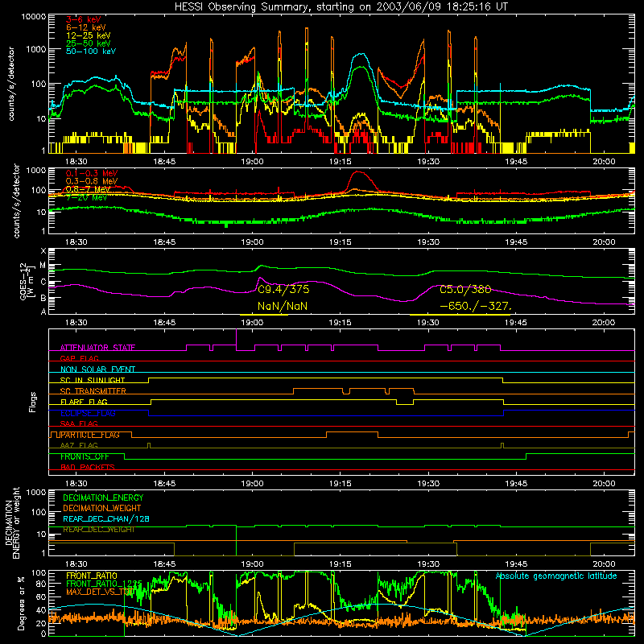Screen dimensions: 644x644
Task: Click the ATTENUATOR_STATE flag label
Action: [x=97, y=348]
